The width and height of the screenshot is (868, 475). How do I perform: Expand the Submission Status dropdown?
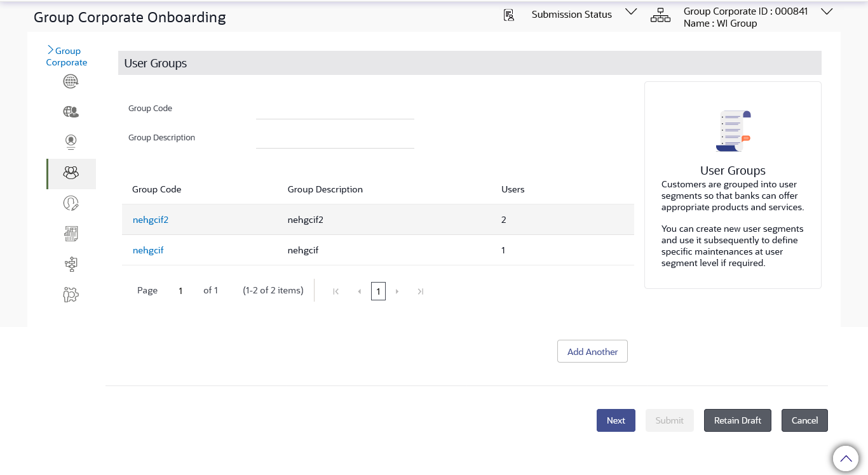tap(631, 12)
